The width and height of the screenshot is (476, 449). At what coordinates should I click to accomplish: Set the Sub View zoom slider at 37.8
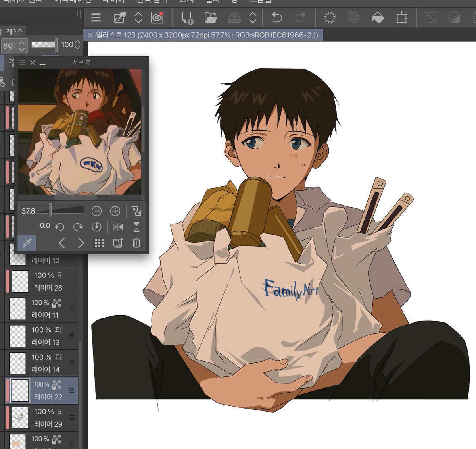(52, 210)
